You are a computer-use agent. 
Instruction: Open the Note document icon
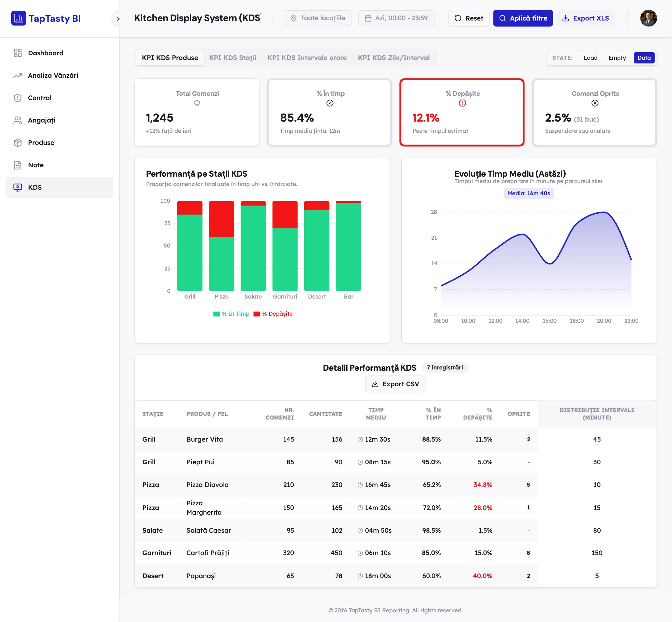[x=18, y=165]
